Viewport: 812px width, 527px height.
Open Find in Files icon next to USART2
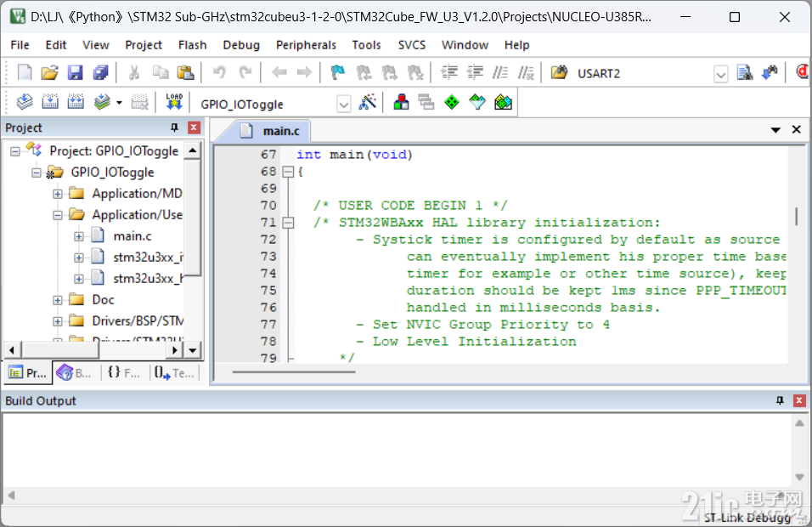tap(559, 72)
